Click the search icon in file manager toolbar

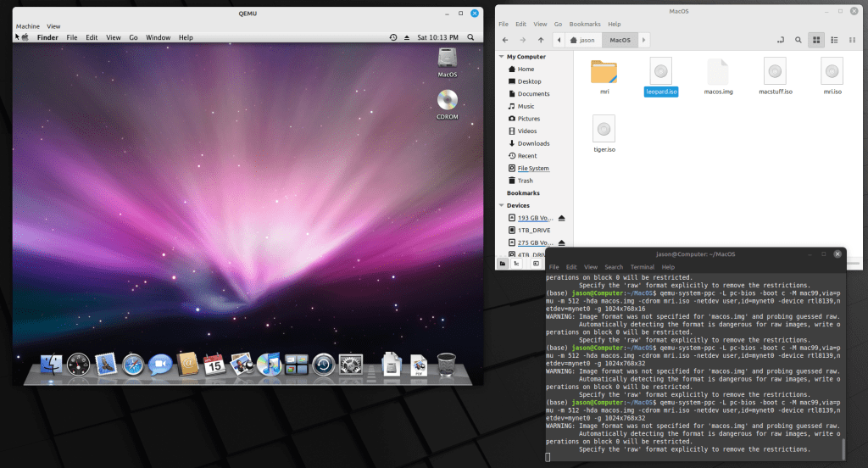(x=798, y=40)
